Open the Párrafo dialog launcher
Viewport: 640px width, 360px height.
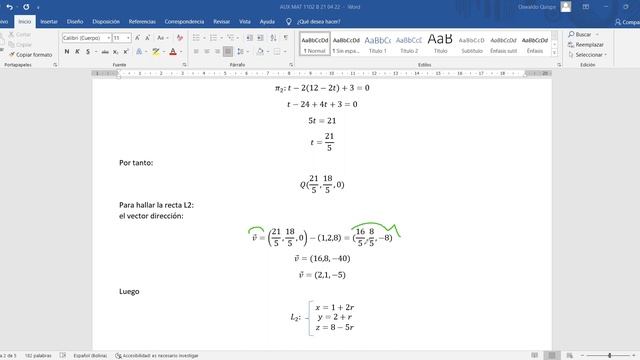(291, 65)
